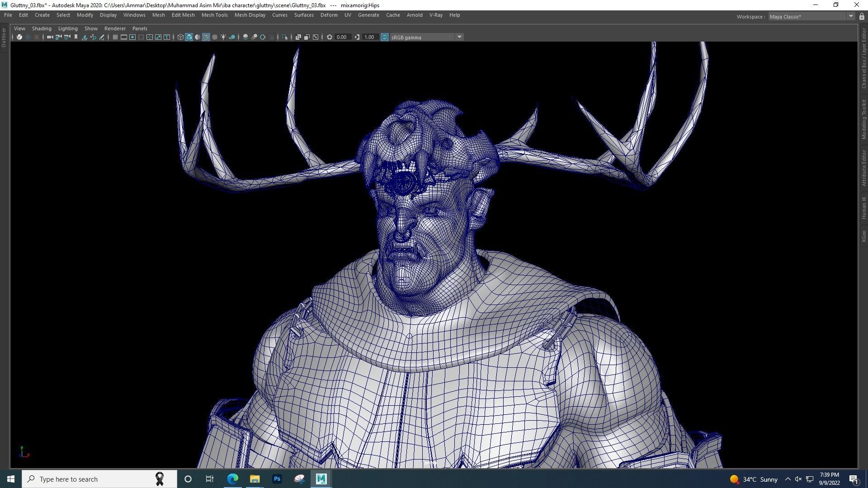Viewport: 868px width, 488px height.
Task: Click the X-Ray Active Components icon
Action: 307,37
